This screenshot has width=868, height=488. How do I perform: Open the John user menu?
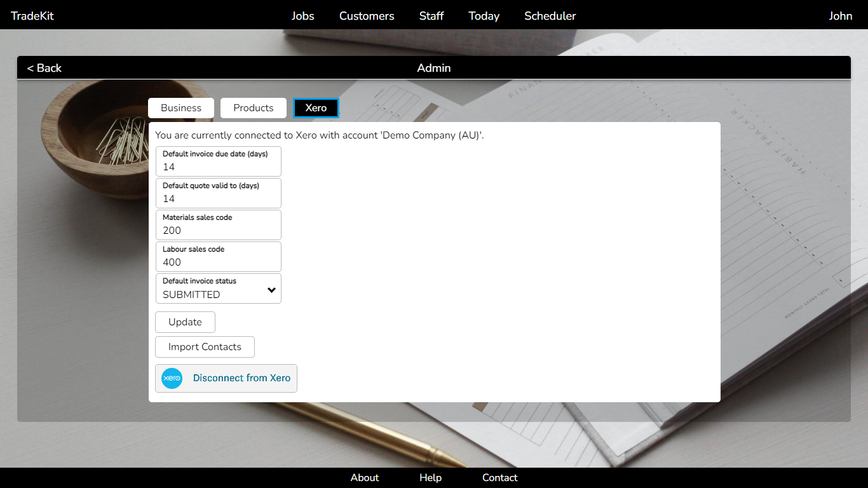841,16
